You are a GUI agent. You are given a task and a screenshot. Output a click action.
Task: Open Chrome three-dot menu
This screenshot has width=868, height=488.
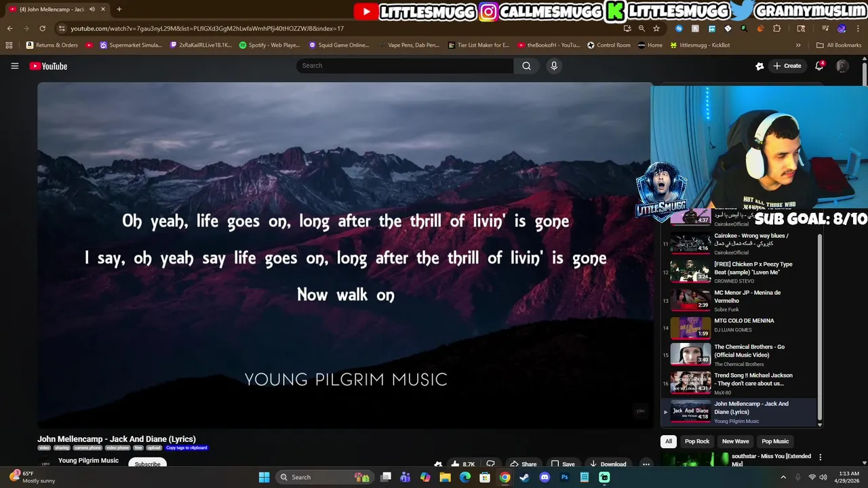coord(857,28)
